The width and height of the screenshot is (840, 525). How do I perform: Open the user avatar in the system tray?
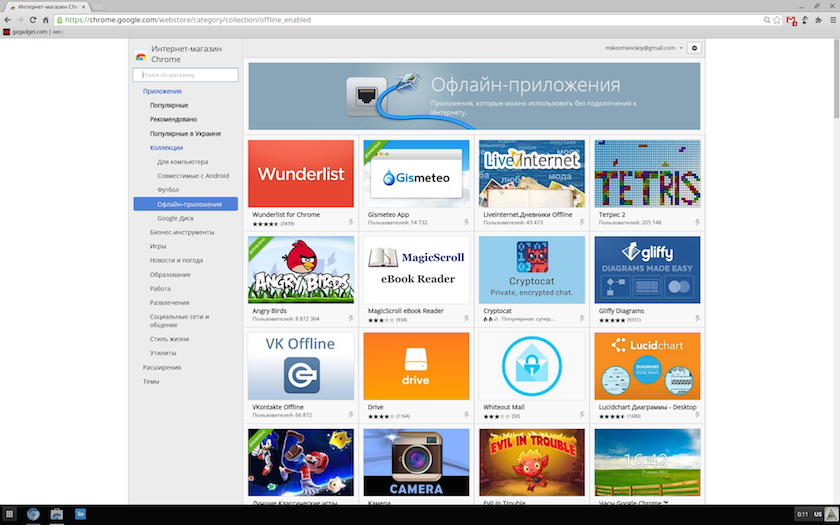[x=831, y=514]
